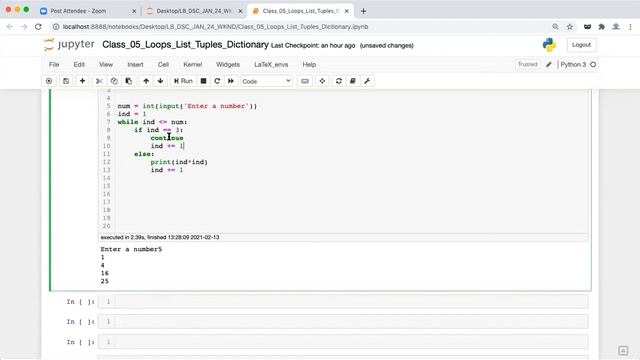This screenshot has width=640, height=360.
Task: Click the pencil edit mode icon
Action: pyautogui.click(x=549, y=64)
